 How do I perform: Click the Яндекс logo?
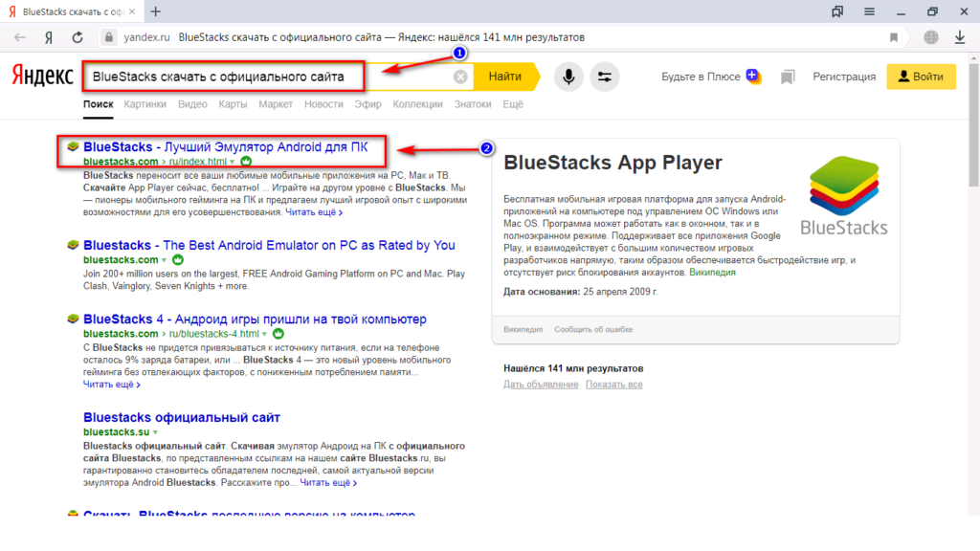coord(42,77)
